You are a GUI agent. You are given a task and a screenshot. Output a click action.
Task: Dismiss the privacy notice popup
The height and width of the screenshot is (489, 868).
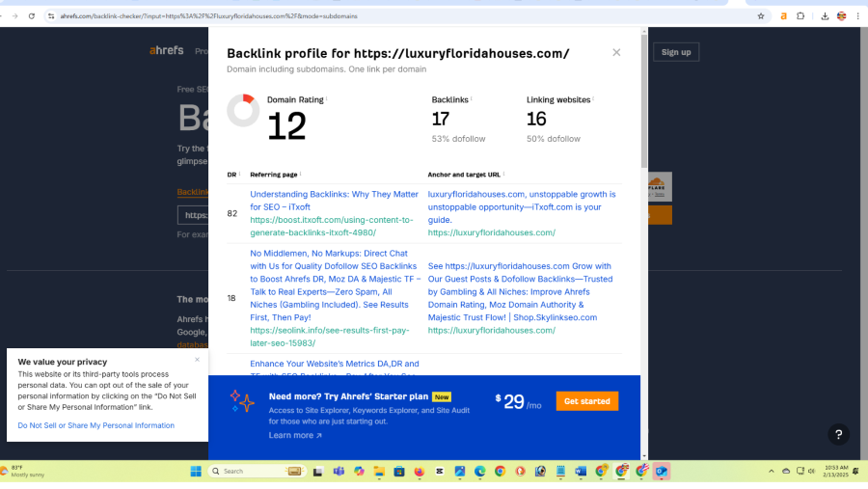click(x=197, y=360)
